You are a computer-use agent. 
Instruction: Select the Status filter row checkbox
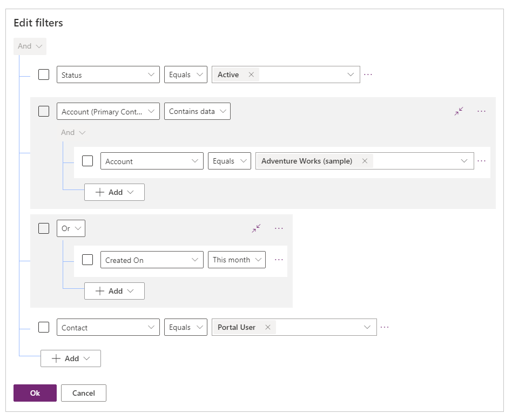[44, 74]
